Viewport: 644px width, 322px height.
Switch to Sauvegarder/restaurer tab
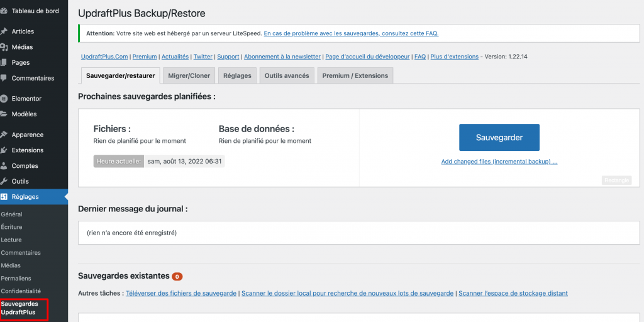tap(120, 75)
